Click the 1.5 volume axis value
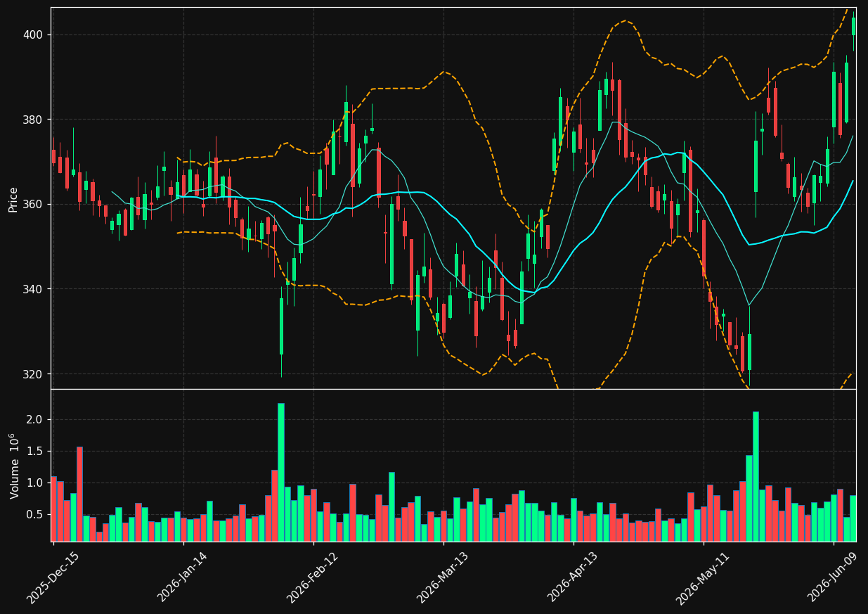This screenshot has width=868, height=614. tap(35, 451)
